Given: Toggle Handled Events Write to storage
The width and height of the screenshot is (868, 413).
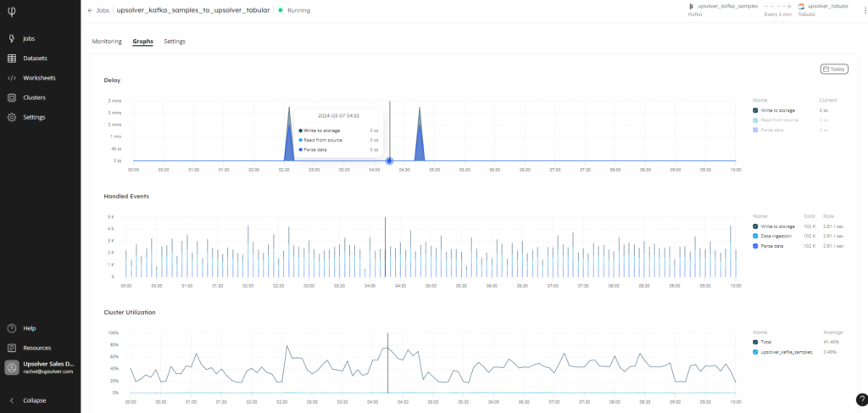Looking at the screenshot, I should (756, 226).
